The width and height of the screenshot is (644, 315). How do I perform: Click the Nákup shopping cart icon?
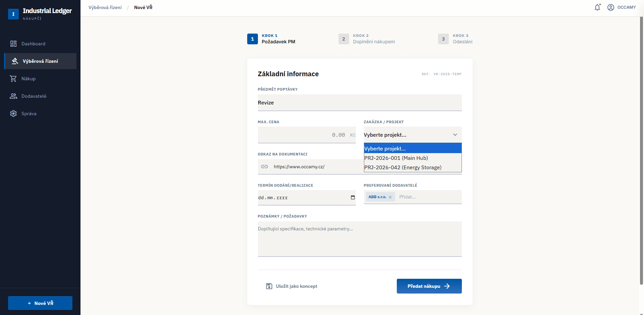tap(13, 79)
